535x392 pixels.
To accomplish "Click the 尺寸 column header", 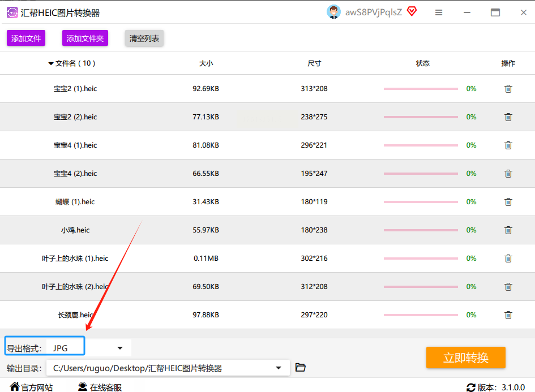I will pos(314,63).
